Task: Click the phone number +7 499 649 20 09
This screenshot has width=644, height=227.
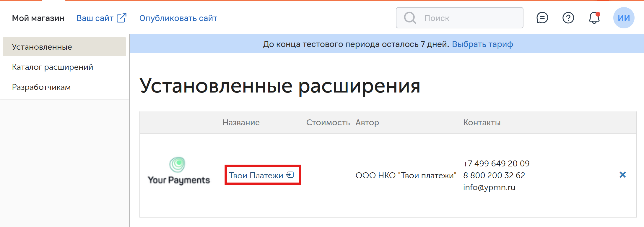Action: pos(496,163)
